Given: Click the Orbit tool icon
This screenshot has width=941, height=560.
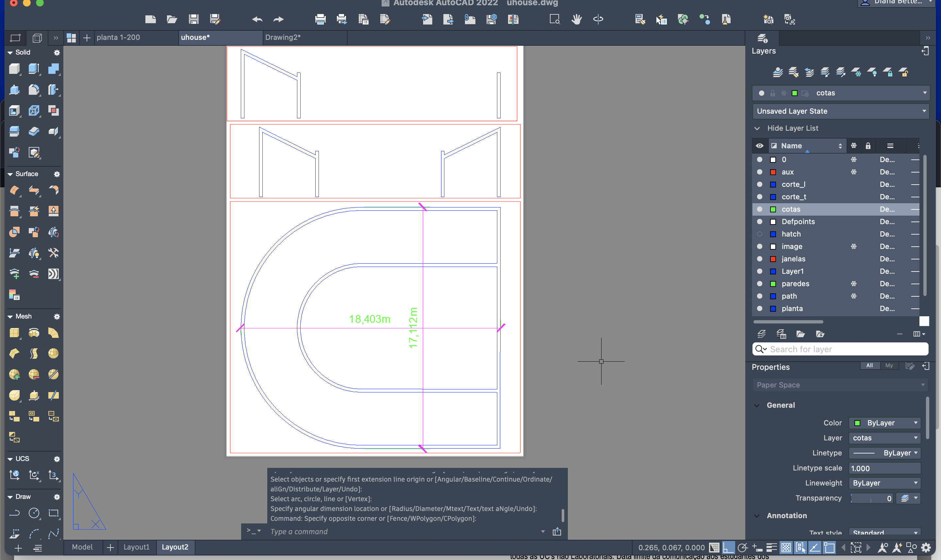Looking at the screenshot, I should [x=598, y=19].
